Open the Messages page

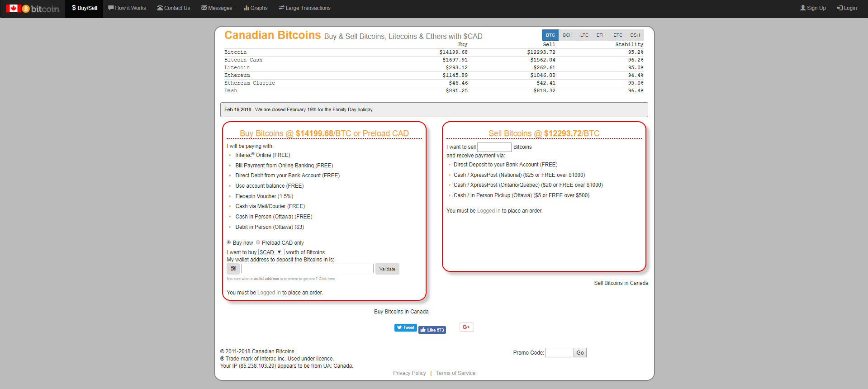pyautogui.click(x=217, y=8)
